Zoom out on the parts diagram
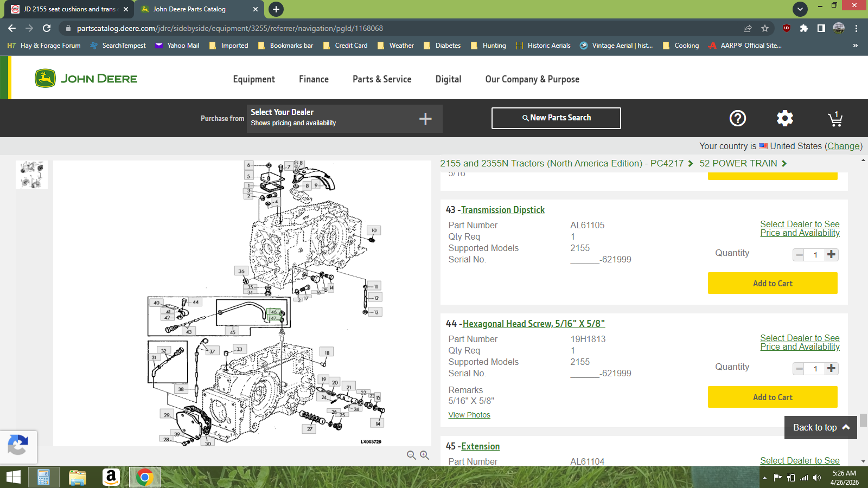 pos(411,455)
